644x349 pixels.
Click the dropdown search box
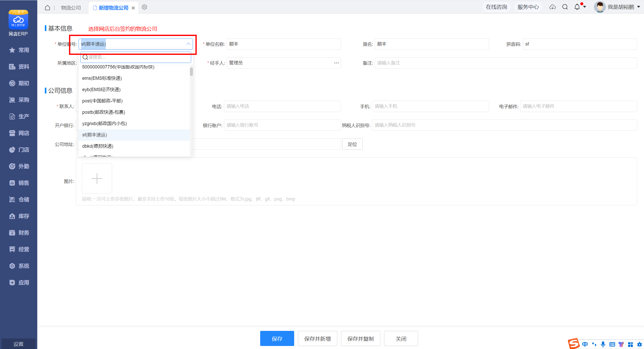[136, 57]
